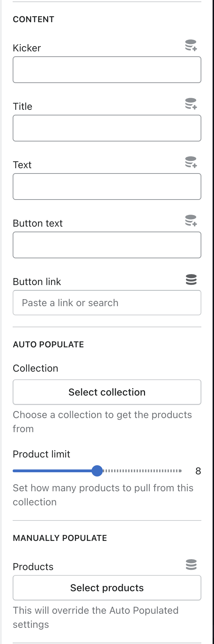Click the AUTO POPULATE section heading
Screen dimensions: 214x644
[x=48, y=345]
